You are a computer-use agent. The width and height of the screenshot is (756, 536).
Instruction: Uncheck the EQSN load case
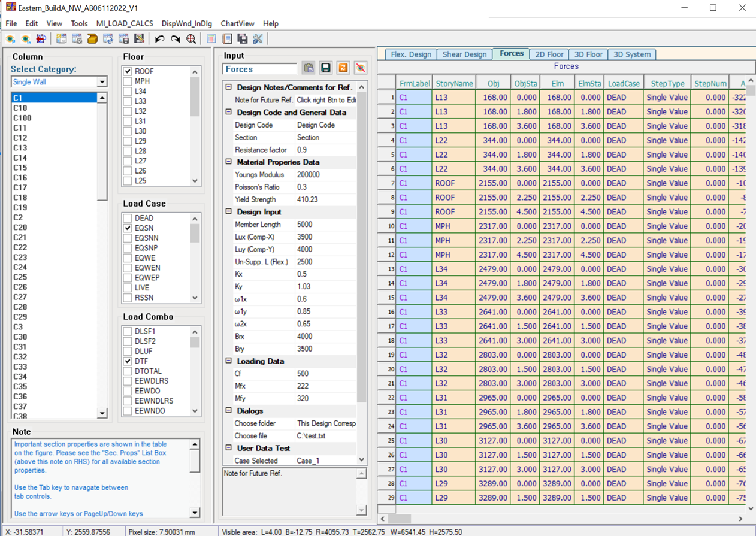127,228
